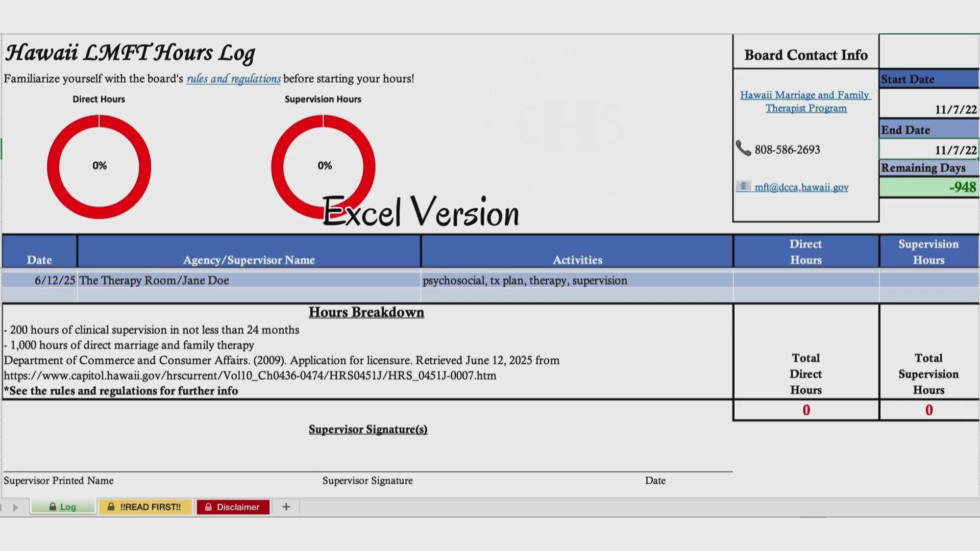Click the Supervisor Printed Name label
This screenshot has width=980, height=551.
click(59, 481)
